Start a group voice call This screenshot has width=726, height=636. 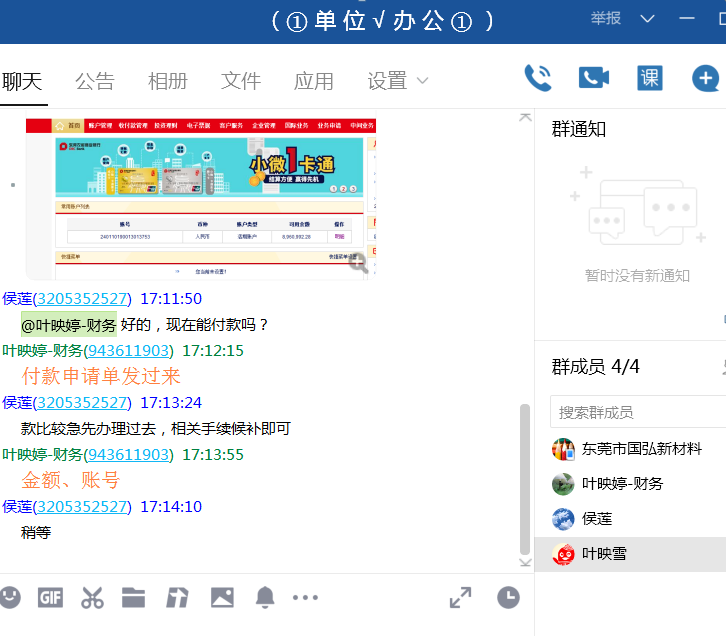tap(538, 78)
